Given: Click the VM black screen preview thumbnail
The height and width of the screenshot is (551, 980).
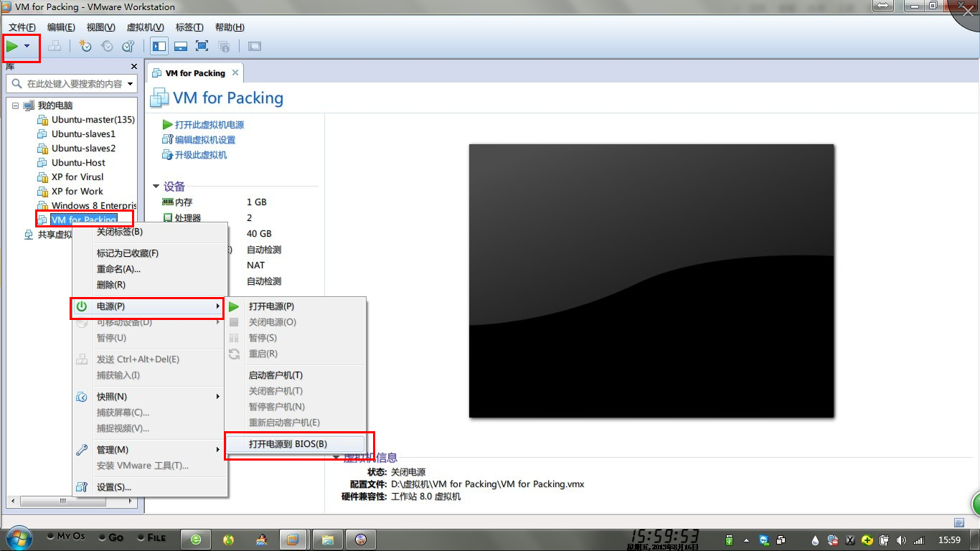Looking at the screenshot, I should pyautogui.click(x=651, y=281).
